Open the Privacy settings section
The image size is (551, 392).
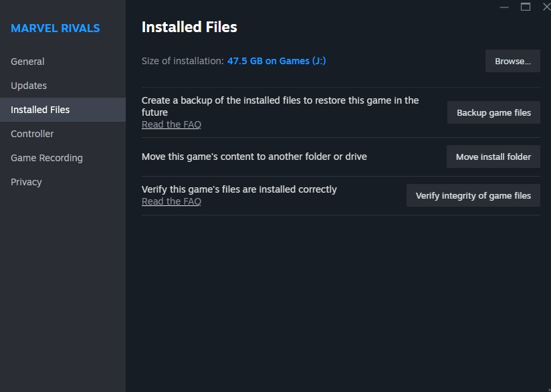pyautogui.click(x=26, y=181)
